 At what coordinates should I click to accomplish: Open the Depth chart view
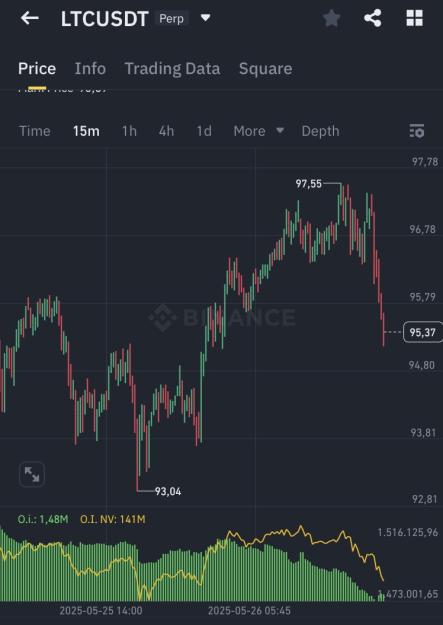(x=320, y=131)
